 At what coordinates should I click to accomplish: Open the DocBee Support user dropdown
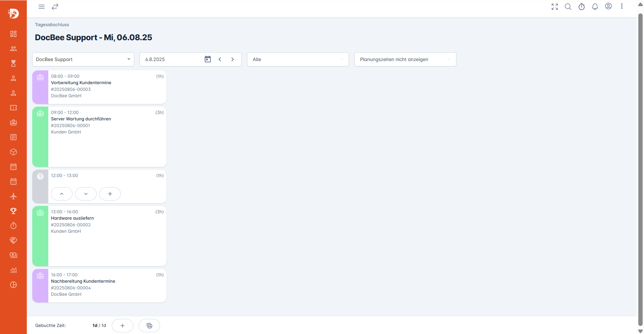[83, 59]
